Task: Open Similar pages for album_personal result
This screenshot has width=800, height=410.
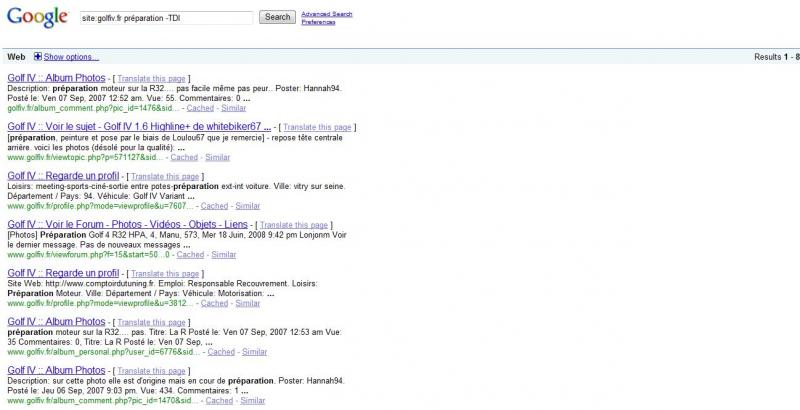Action: pos(255,352)
